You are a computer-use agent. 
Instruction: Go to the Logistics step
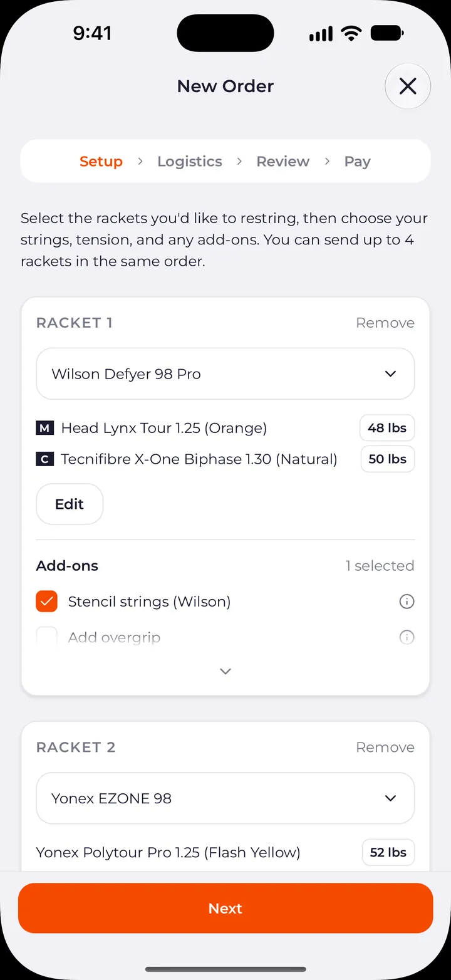190,162
